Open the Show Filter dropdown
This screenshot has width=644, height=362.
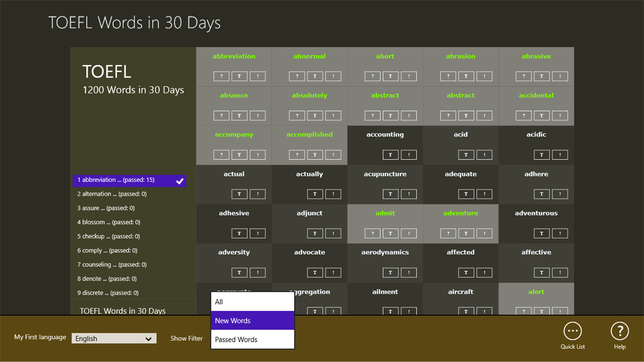[186, 338]
